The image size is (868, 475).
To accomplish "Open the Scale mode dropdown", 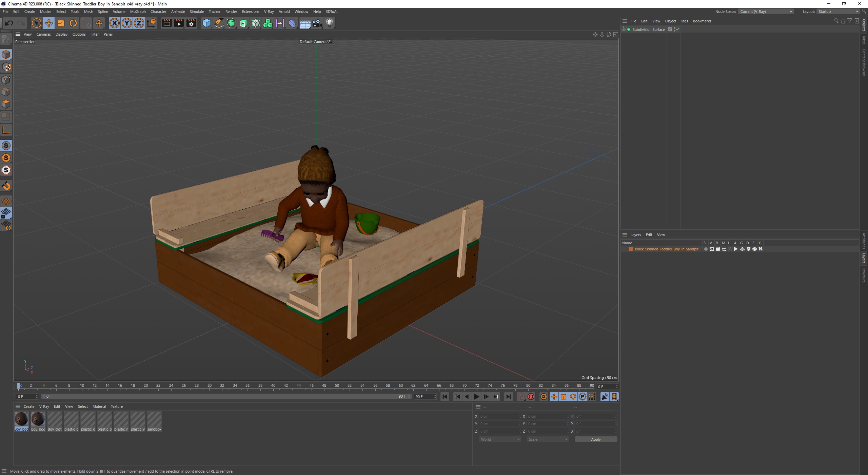I will pyautogui.click(x=548, y=439).
